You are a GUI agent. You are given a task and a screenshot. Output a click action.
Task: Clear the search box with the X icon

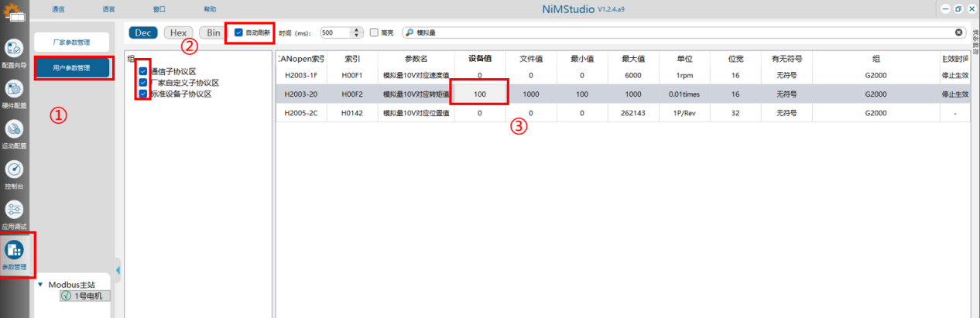click(959, 32)
